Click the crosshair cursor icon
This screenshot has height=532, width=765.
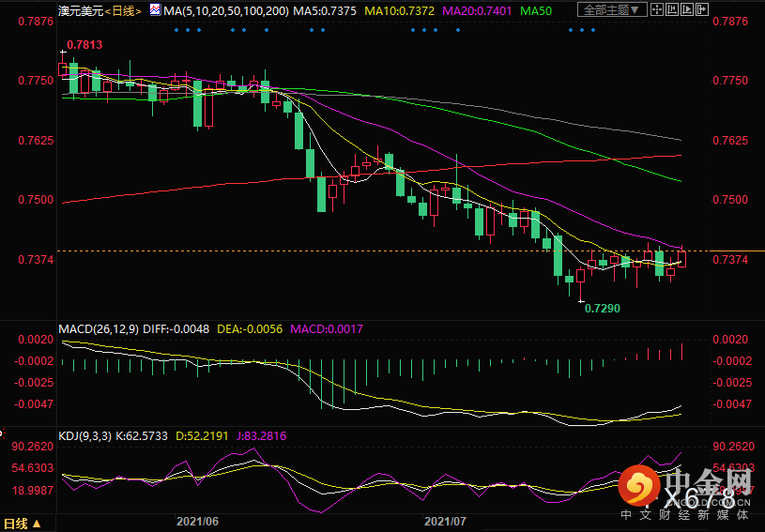click(x=657, y=9)
